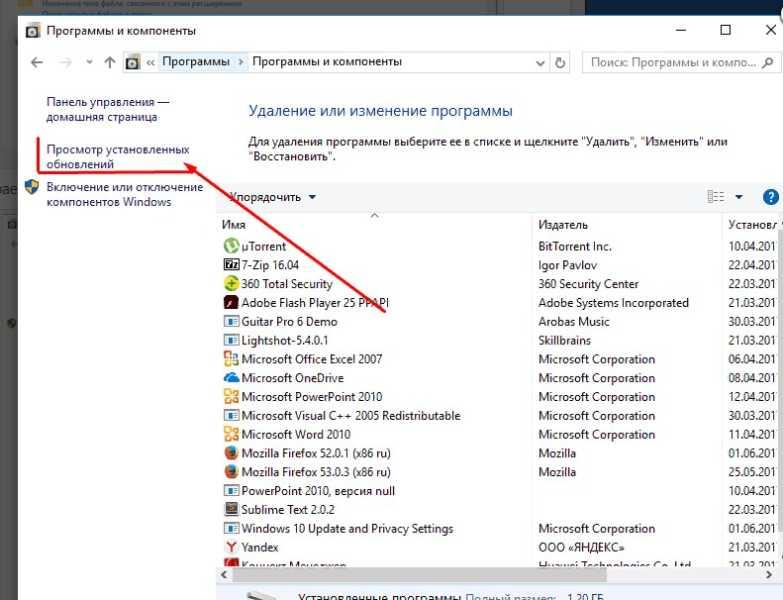Select the Microsoft Office Excel 2007 icon
The width and height of the screenshot is (783, 600).
231,358
